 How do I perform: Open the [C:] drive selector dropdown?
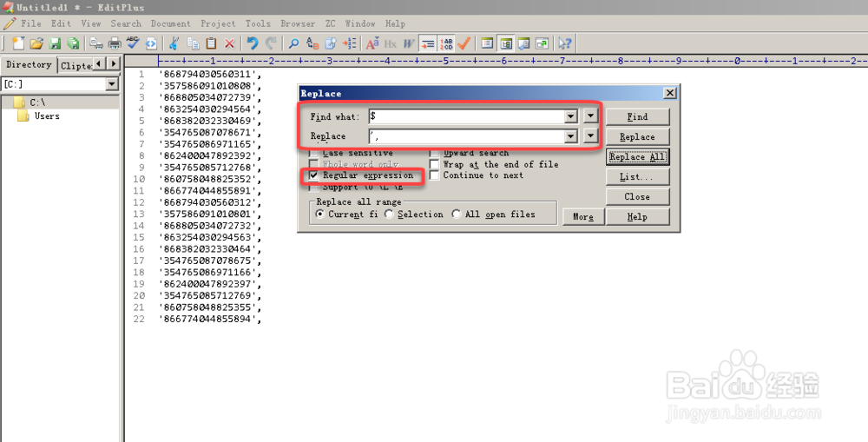click(112, 84)
